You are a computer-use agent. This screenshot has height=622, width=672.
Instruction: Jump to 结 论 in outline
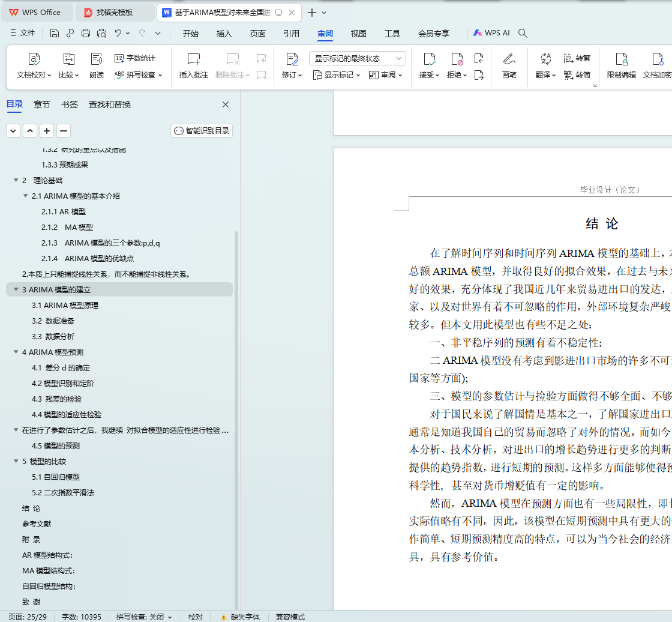point(31,509)
